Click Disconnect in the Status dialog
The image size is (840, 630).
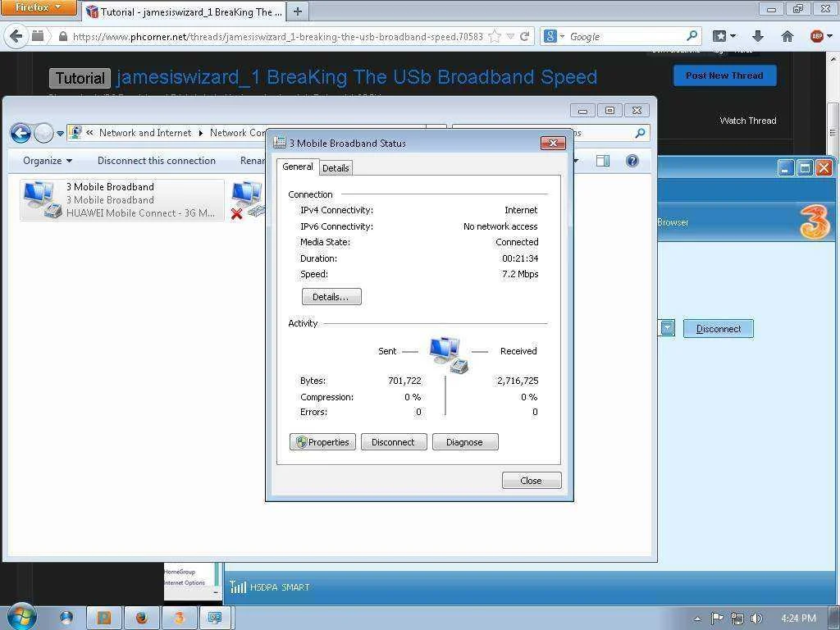(x=394, y=442)
